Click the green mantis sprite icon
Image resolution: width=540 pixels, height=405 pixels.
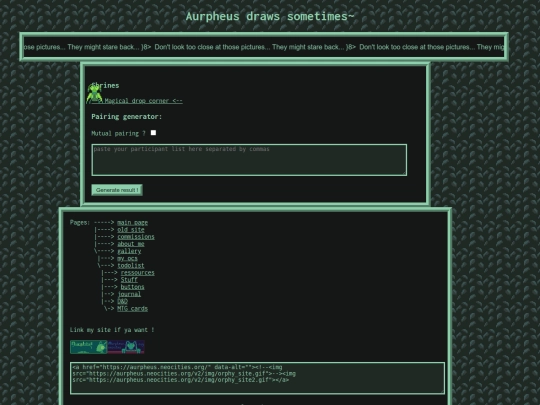pos(94,93)
